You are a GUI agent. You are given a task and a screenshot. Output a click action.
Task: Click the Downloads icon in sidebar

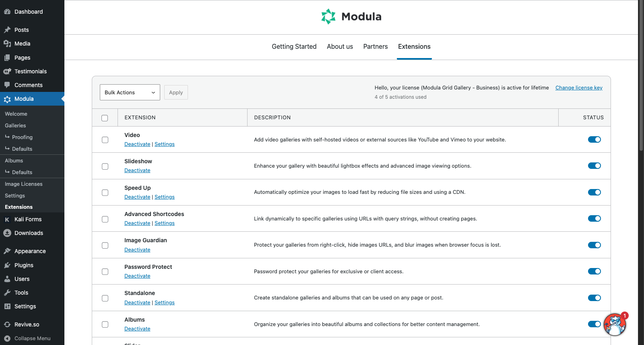pos(7,233)
